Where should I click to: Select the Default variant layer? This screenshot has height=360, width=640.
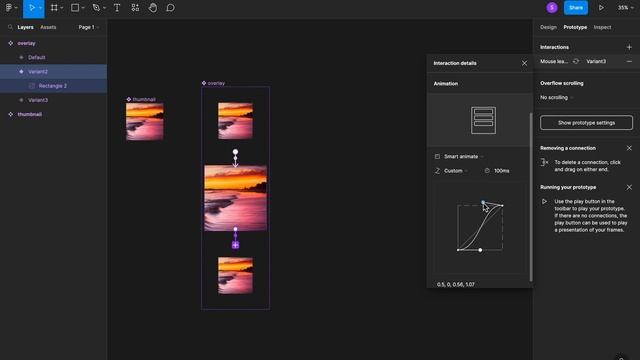53,58
